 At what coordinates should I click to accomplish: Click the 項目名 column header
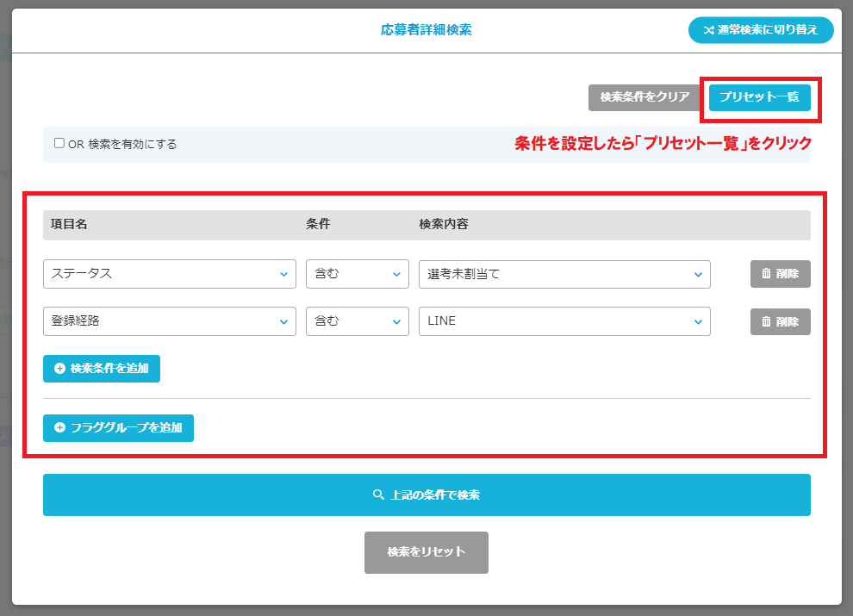click(69, 224)
